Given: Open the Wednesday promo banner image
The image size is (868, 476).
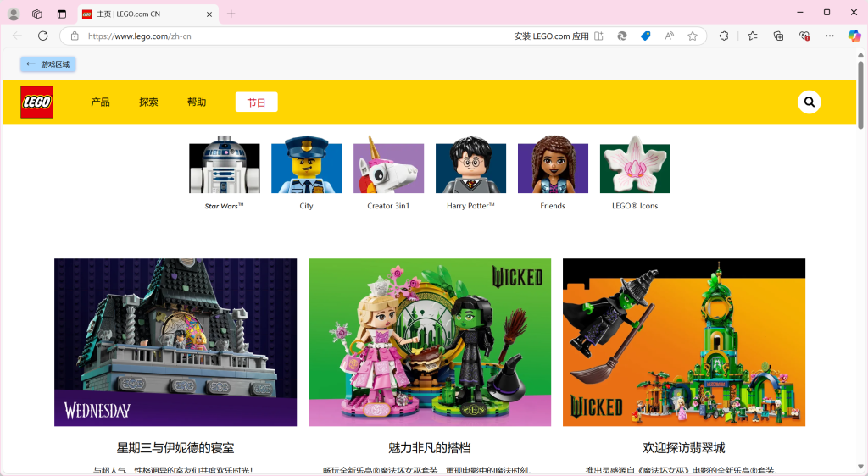Looking at the screenshot, I should [175, 342].
